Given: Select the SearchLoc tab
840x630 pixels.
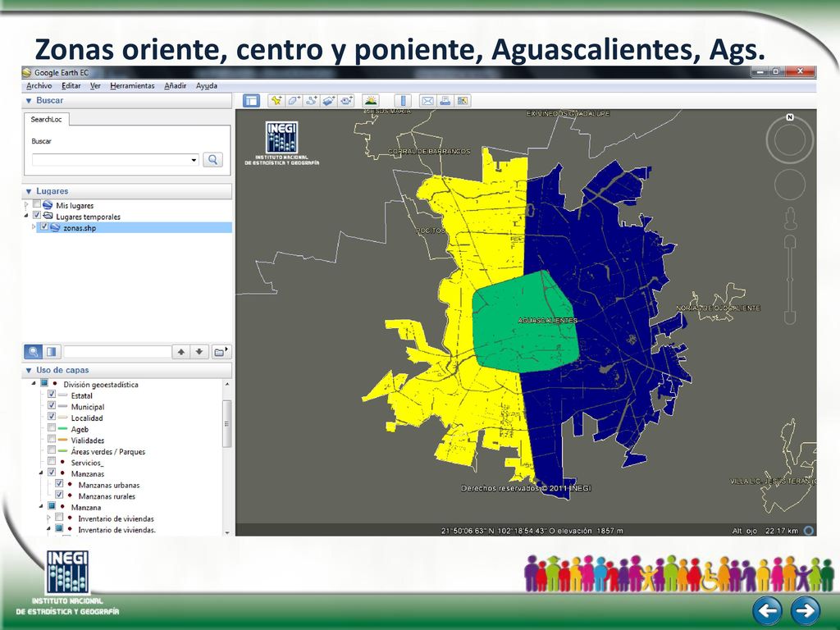Looking at the screenshot, I should (46, 120).
